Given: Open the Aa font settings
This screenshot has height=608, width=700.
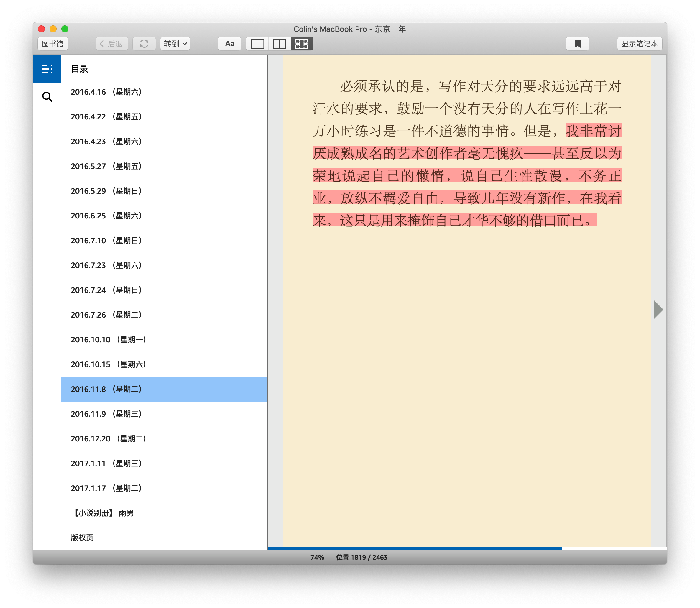Looking at the screenshot, I should 230,44.
